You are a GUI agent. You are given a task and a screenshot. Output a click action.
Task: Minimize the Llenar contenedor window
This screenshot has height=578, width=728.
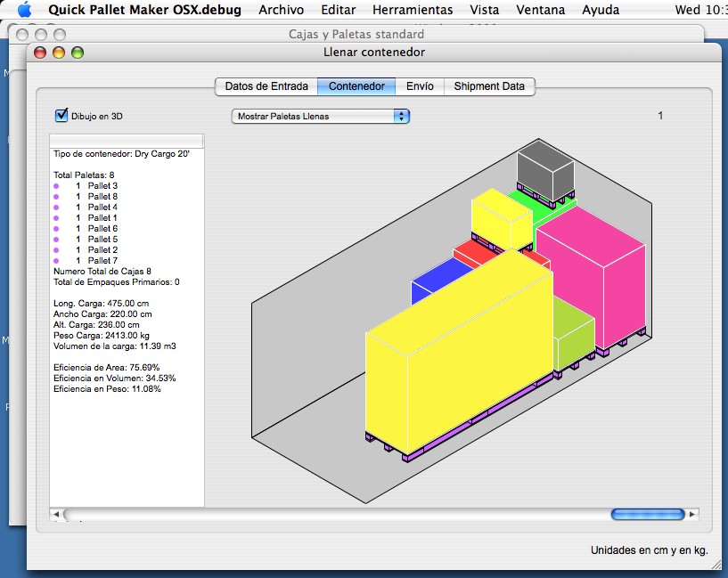(x=59, y=53)
